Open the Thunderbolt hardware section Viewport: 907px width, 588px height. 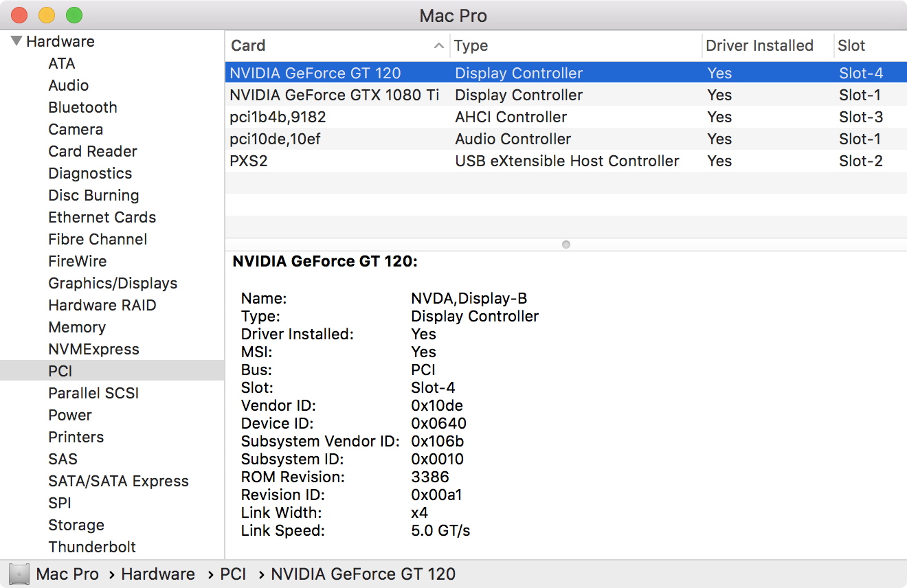pyautogui.click(x=92, y=547)
